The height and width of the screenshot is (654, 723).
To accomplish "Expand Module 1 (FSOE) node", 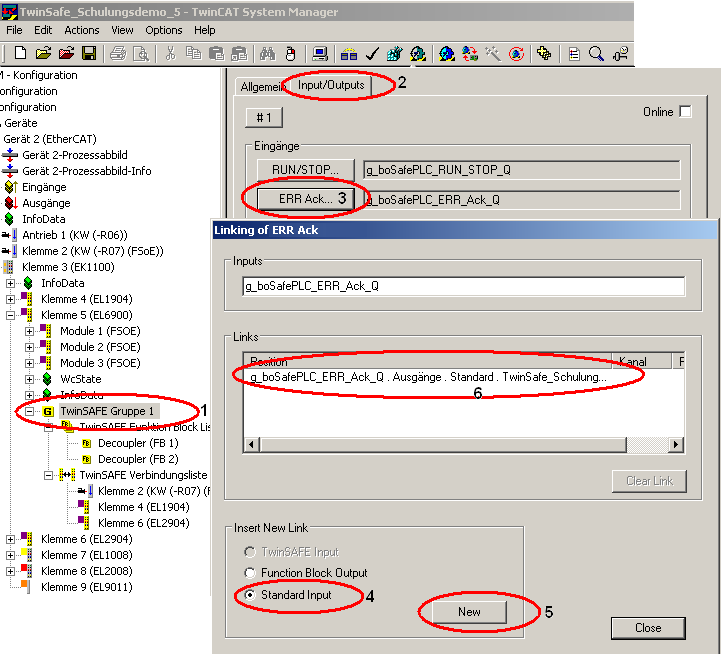I will [x=29, y=331].
